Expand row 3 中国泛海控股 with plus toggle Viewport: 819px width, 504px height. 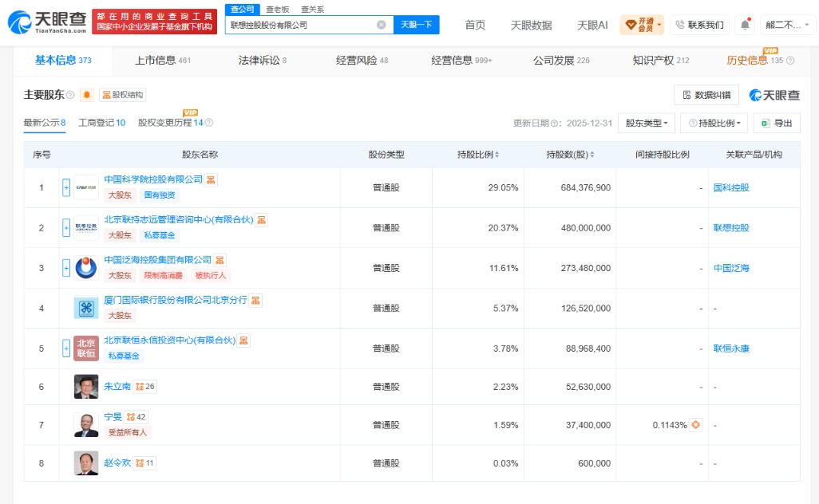pos(66,268)
